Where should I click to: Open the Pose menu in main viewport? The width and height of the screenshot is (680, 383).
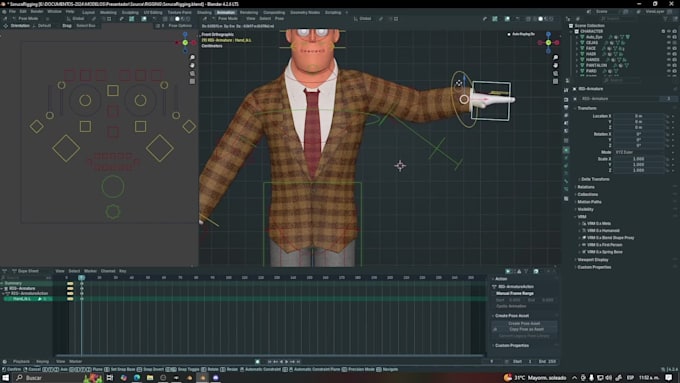(279, 19)
